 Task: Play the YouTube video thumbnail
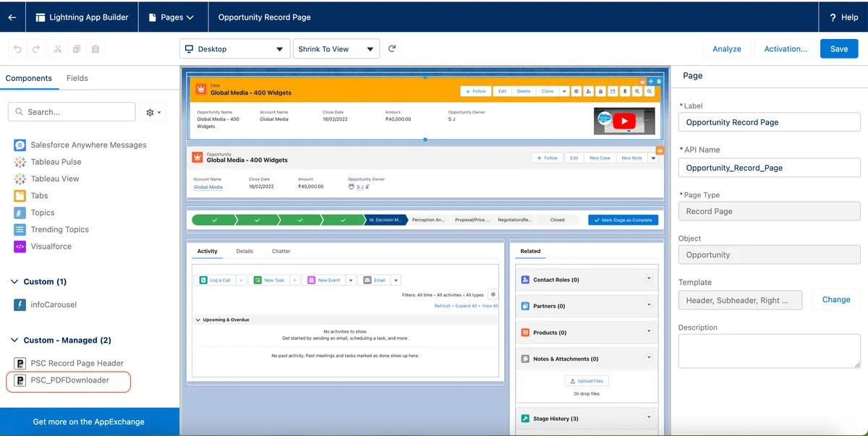624,121
